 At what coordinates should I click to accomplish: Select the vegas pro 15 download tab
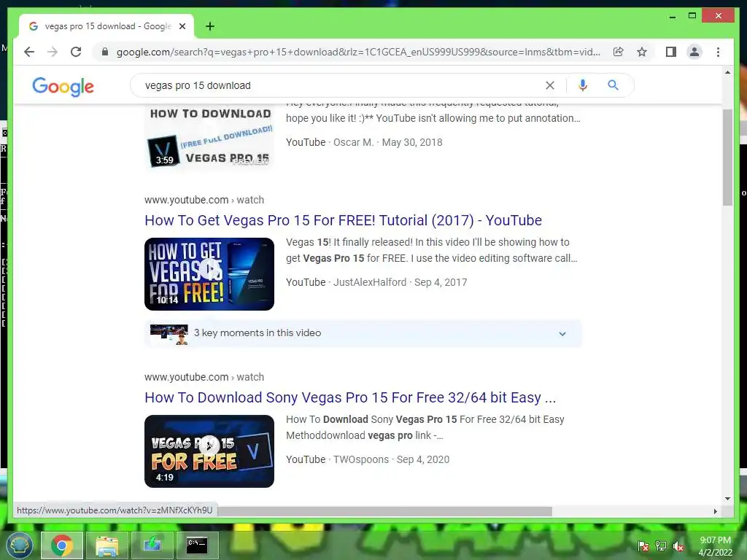107,26
